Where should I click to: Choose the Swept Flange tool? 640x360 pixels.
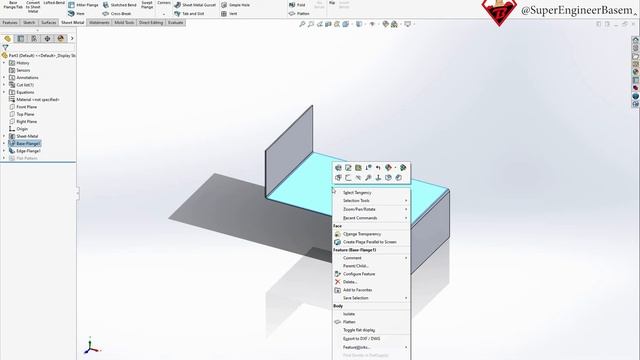[147, 4]
